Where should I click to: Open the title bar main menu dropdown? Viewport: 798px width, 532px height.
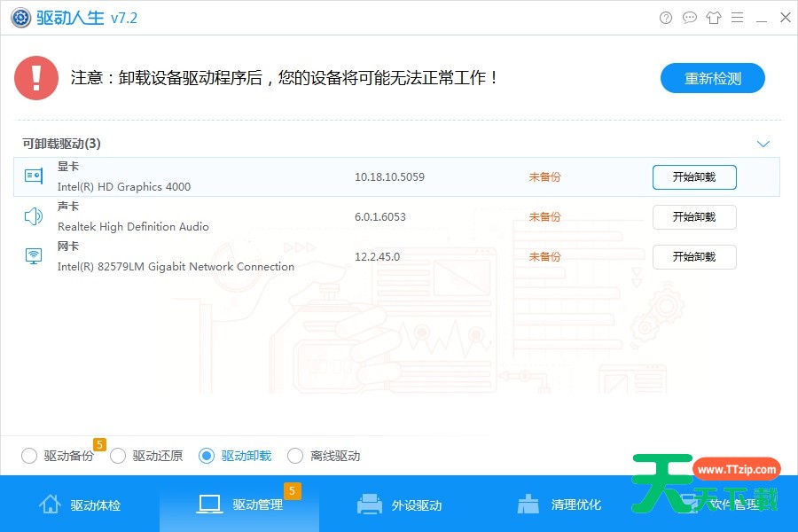click(x=737, y=18)
